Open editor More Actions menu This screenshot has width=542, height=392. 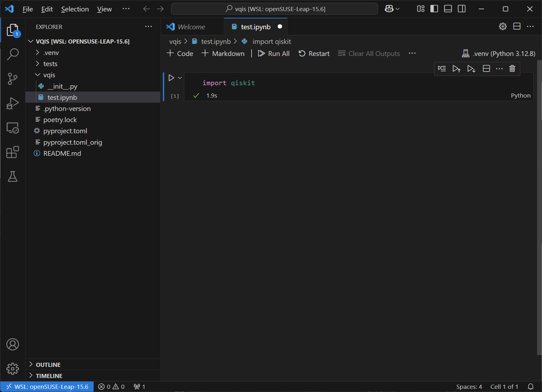530,27
